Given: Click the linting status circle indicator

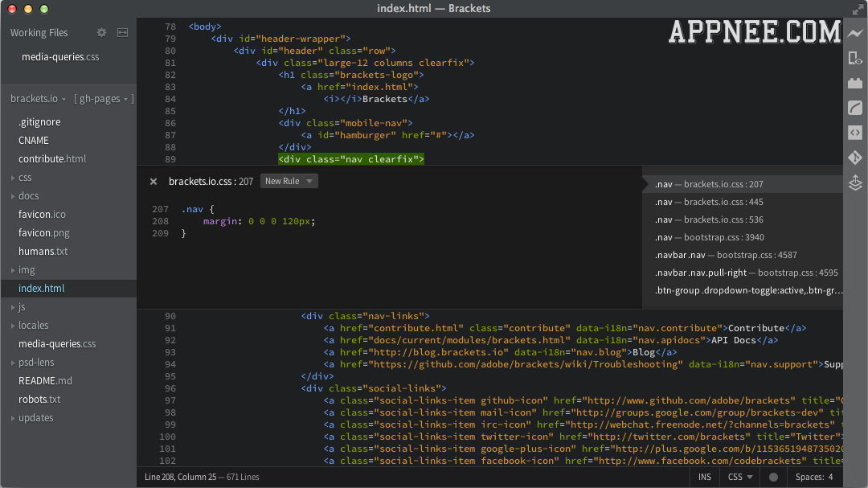Looking at the screenshot, I should (773, 477).
